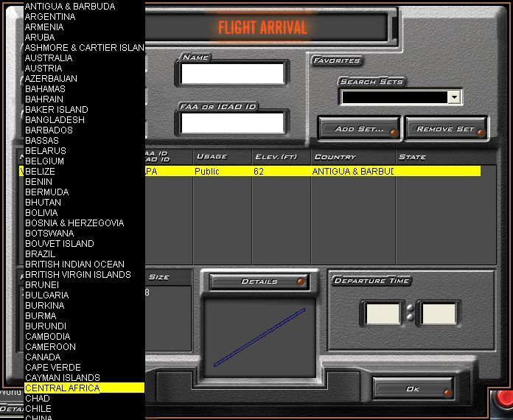The width and height of the screenshot is (513, 420).
Task: Choose CHILE in the country list
Action: point(38,408)
